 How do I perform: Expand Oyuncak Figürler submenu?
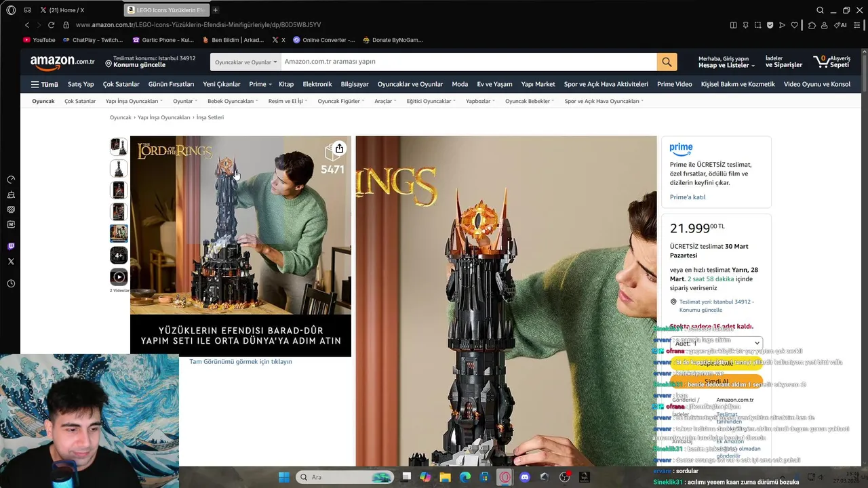tap(341, 101)
